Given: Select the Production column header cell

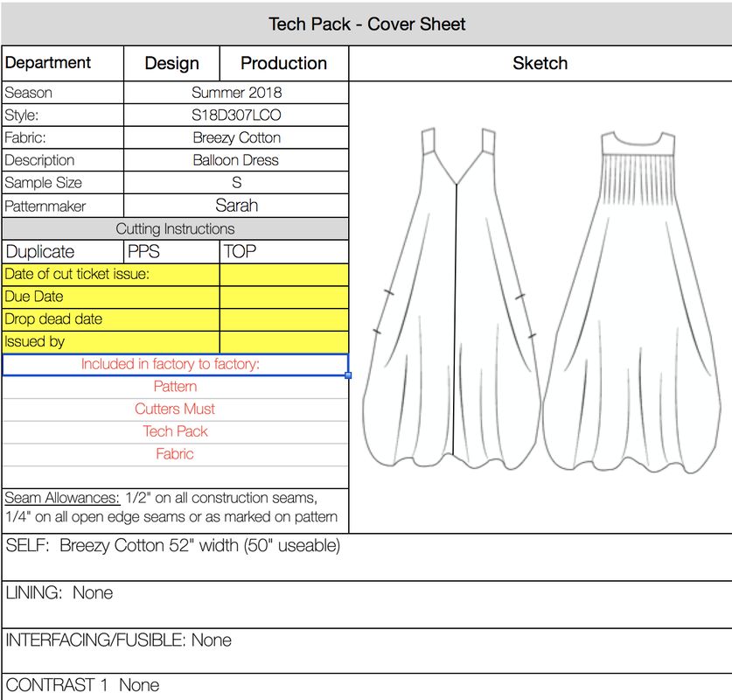Looking at the screenshot, I should coord(283,63).
